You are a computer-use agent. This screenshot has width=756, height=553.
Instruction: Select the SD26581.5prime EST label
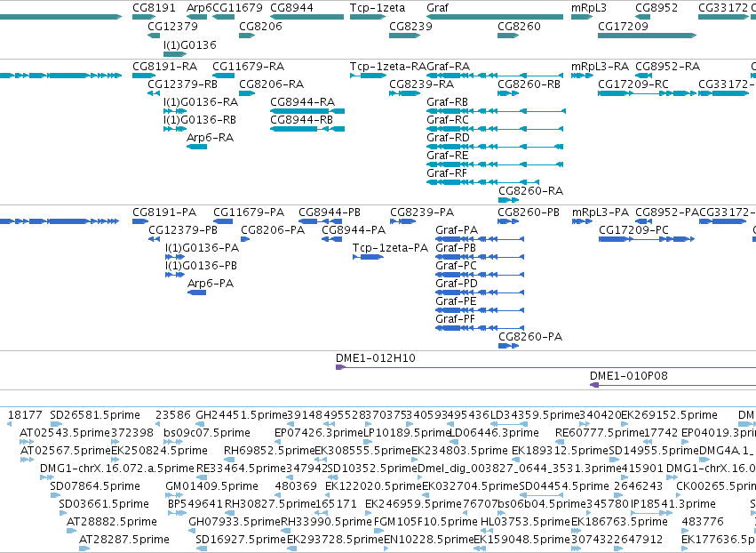click(x=95, y=415)
